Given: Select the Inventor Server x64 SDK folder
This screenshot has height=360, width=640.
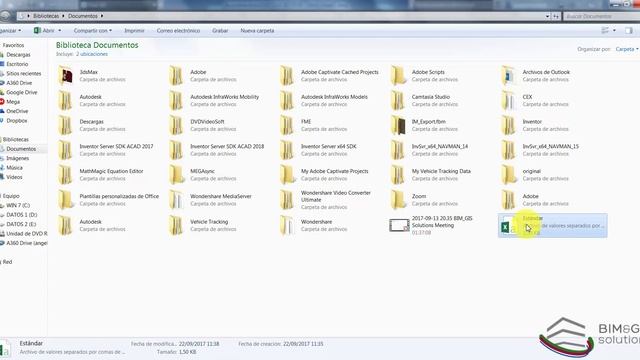Looking at the screenshot, I should (318, 150).
